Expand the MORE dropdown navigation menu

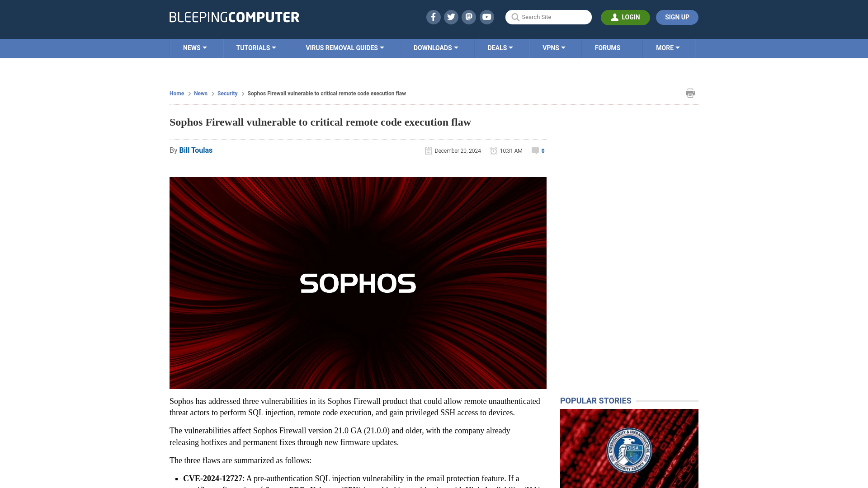coord(668,47)
